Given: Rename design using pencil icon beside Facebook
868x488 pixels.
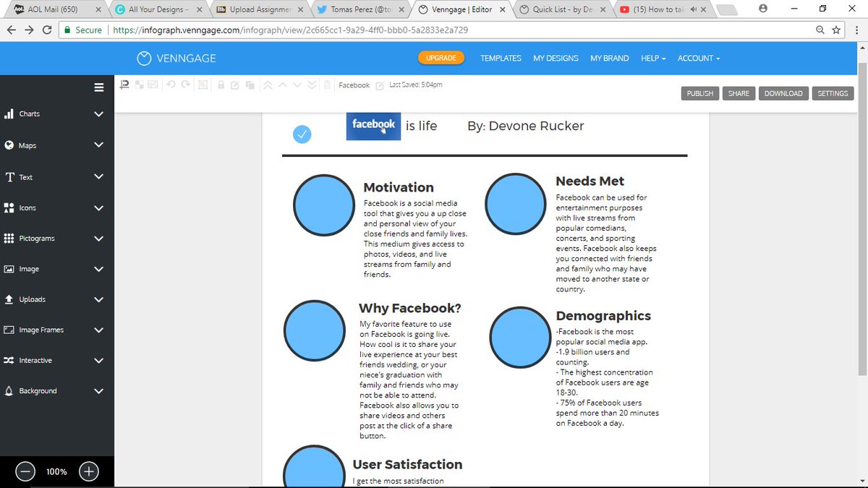Looking at the screenshot, I should 380,85.
